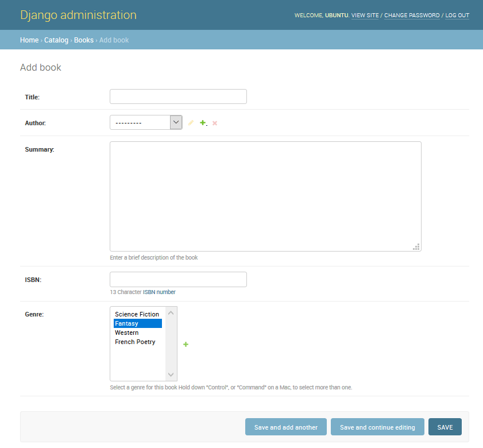Navigate to Books from the breadcrumb
483x448 pixels.
pyautogui.click(x=83, y=40)
